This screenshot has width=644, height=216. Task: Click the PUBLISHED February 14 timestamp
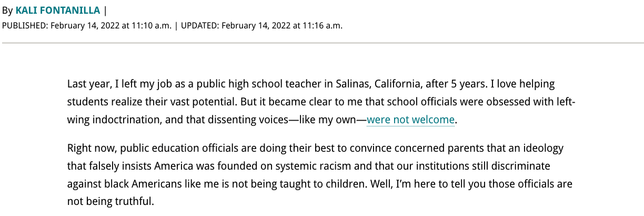(x=87, y=25)
